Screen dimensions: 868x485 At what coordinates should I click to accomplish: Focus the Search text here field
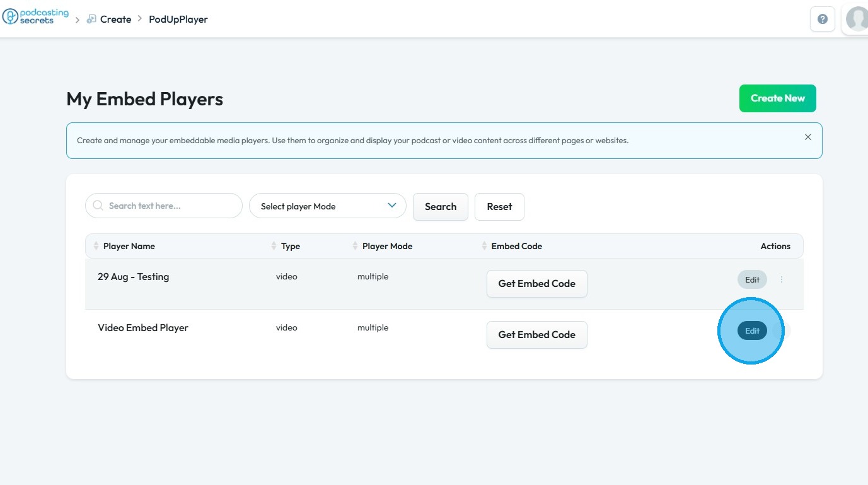pos(170,206)
